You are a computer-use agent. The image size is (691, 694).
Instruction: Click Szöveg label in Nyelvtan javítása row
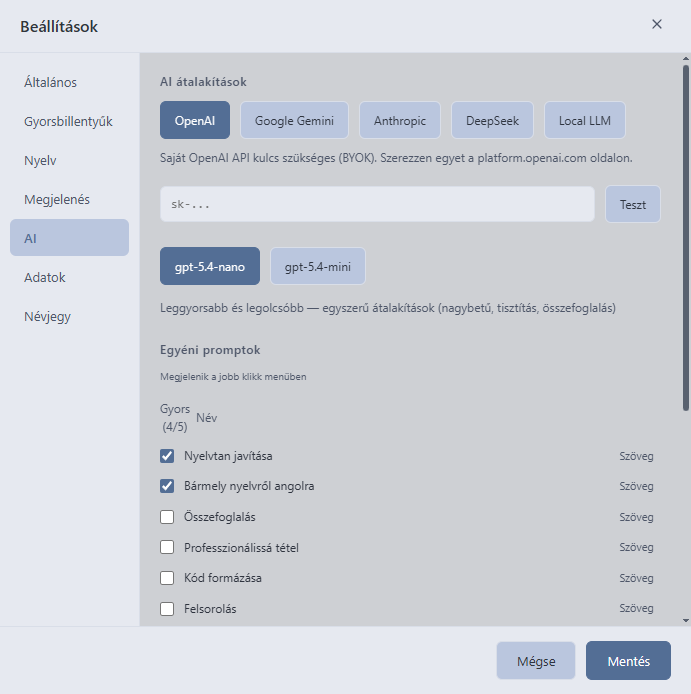[x=636, y=456]
